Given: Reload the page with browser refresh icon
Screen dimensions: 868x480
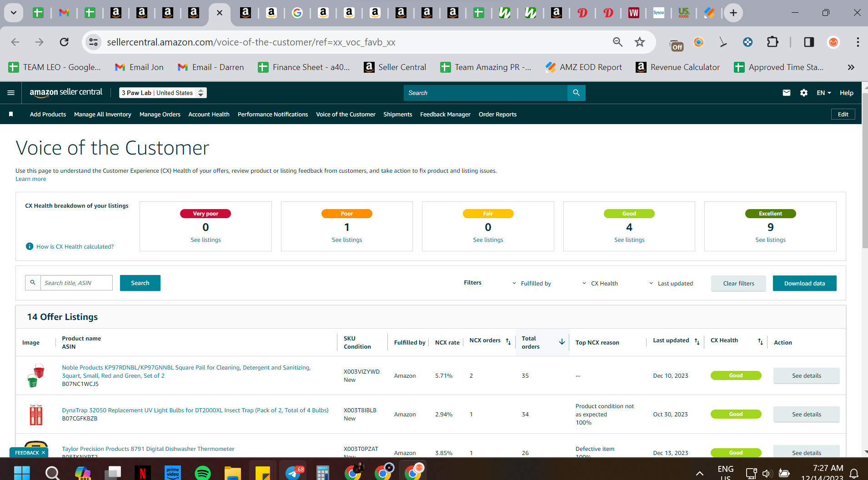Looking at the screenshot, I should click(64, 42).
